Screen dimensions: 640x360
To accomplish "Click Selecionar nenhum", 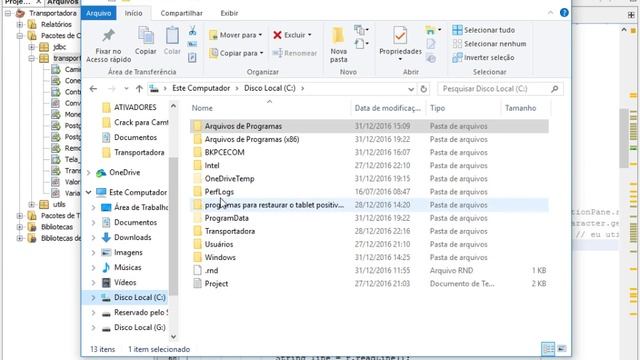I will pyautogui.click(x=489, y=44).
